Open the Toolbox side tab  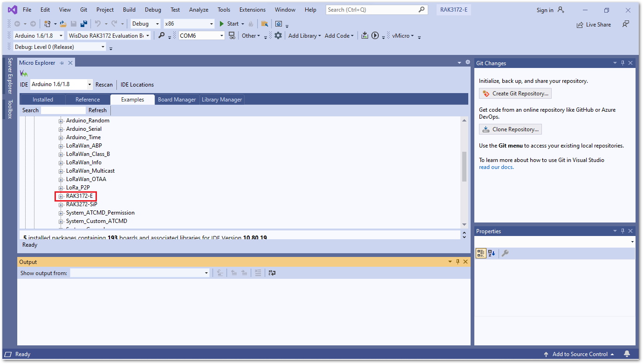tap(10, 109)
